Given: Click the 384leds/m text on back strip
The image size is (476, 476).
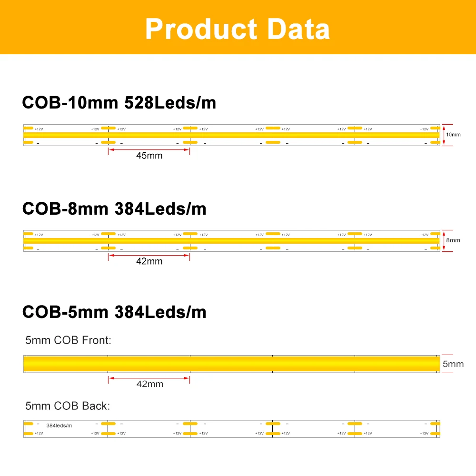Looking at the screenshot, I should [59, 426].
